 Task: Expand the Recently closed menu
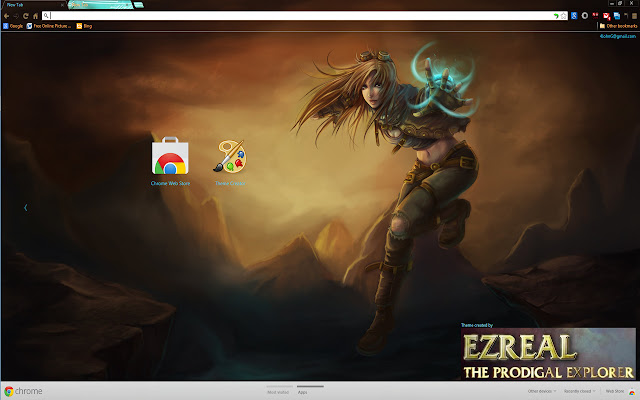pos(579,391)
